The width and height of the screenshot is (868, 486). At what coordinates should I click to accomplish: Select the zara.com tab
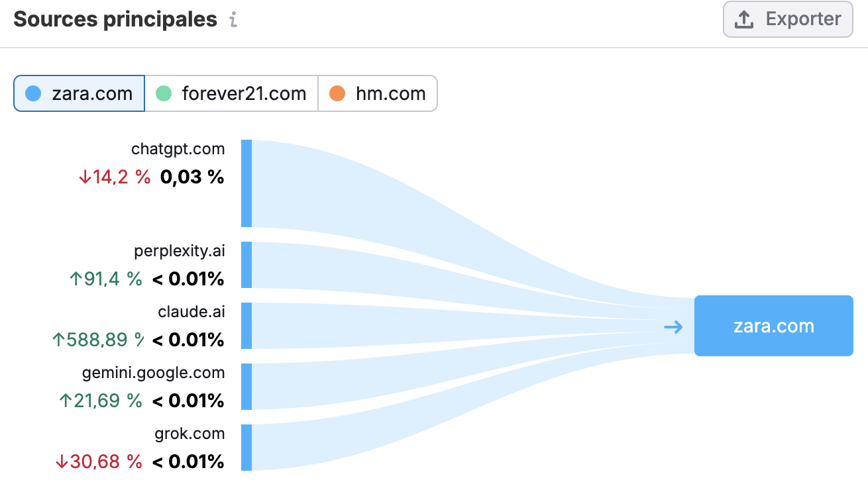(79, 93)
